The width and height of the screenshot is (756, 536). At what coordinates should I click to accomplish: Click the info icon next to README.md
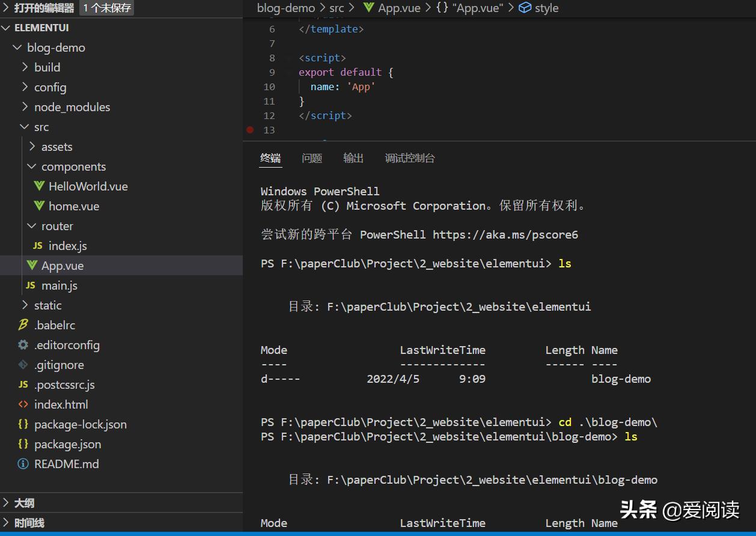coord(23,464)
